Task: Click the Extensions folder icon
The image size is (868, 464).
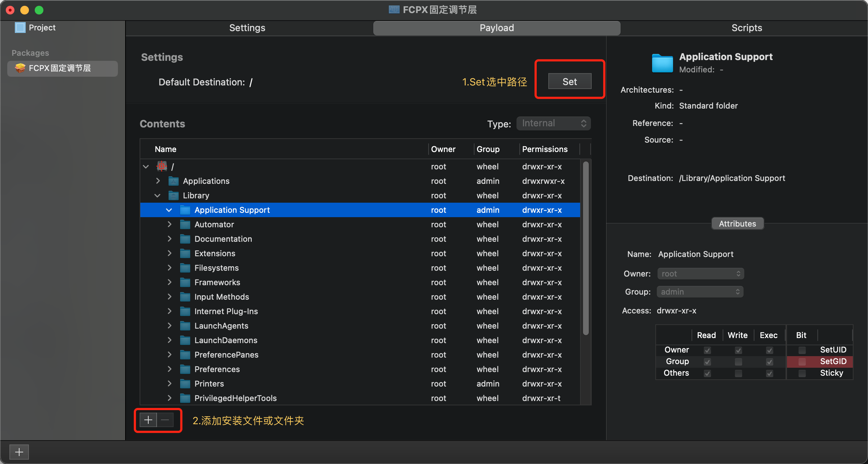Action: click(185, 253)
